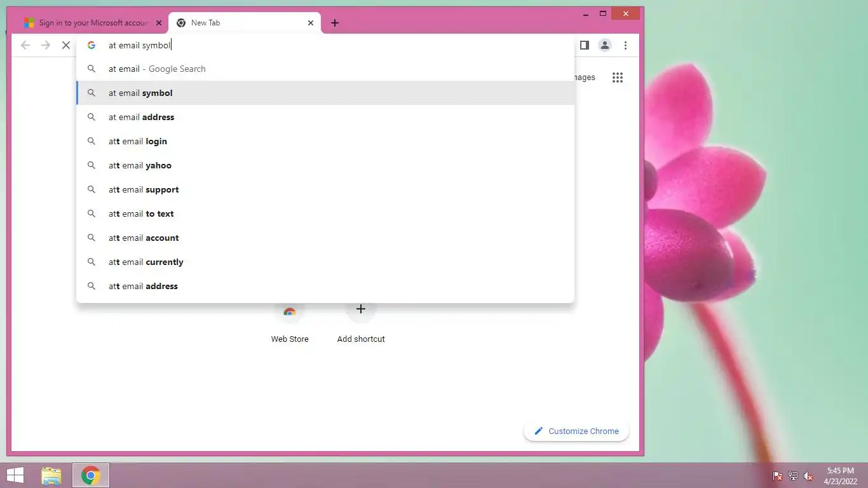Screen dimensions: 868x488
Task: Open Chrome's three-dot menu
Action: click(x=625, y=45)
